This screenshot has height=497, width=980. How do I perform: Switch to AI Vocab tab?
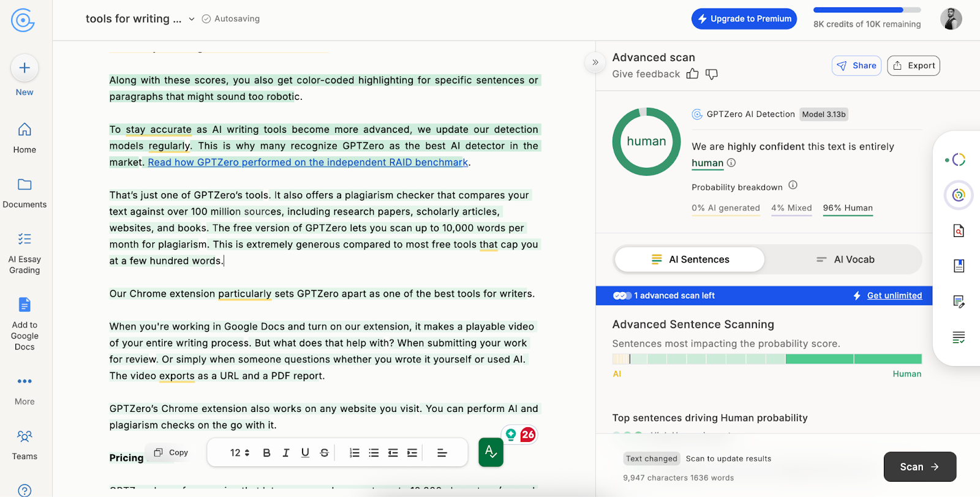click(x=845, y=260)
